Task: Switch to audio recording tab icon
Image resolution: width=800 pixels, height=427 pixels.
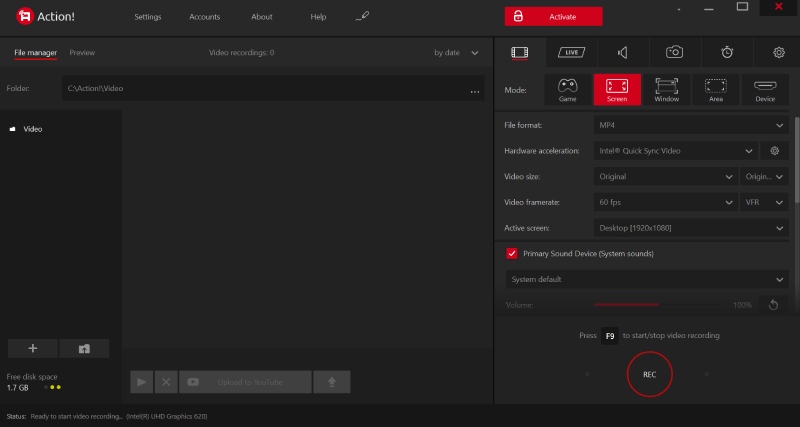Action: coord(623,52)
